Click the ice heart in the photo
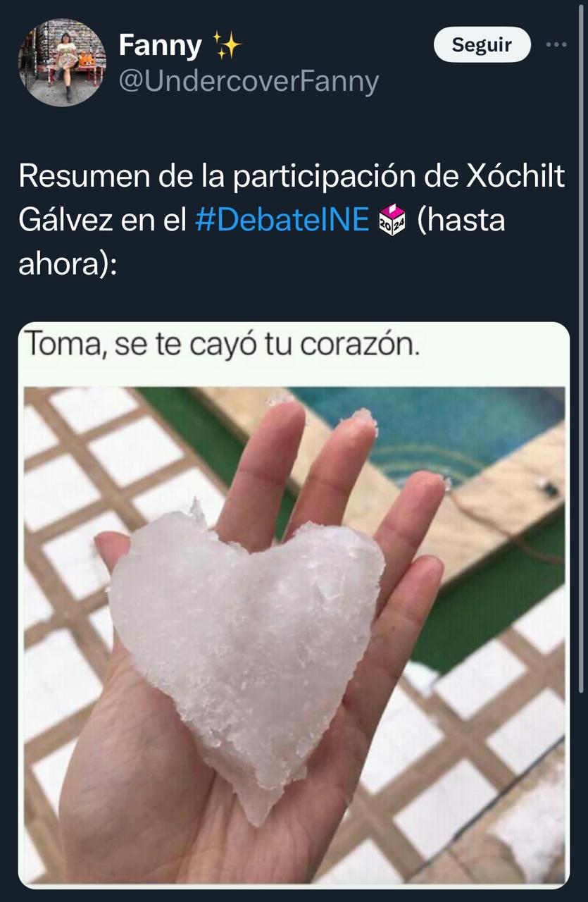Screen dimensions: 588x902 [x=247, y=648]
